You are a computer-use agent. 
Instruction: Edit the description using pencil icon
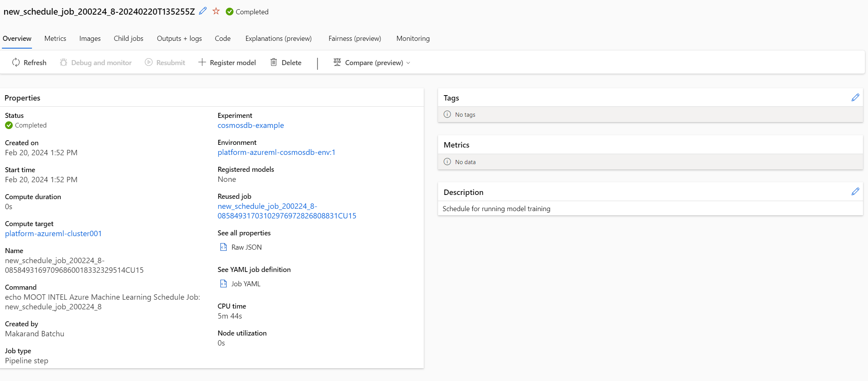tap(855, 192)
